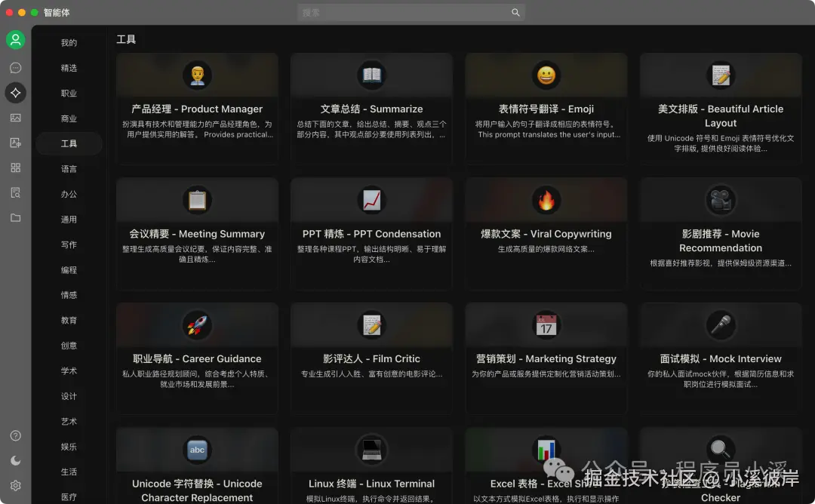Toggle dark mode with the moon icon
This screenshot has height=504, width=815.
[x=15, y=460]
